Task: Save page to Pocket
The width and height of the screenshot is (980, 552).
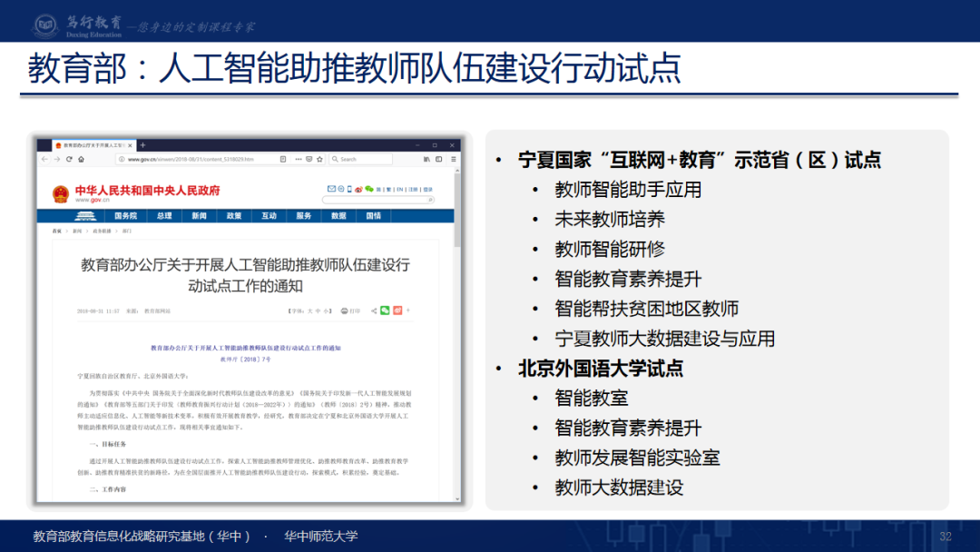Action: point(309,160)
